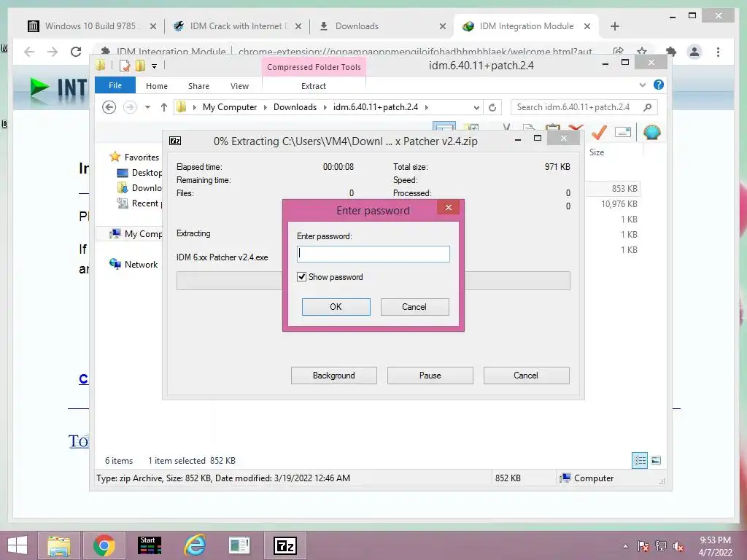Go up one folder level in Explorer
This screenshot has width=747, height=560.
(164, 107)
